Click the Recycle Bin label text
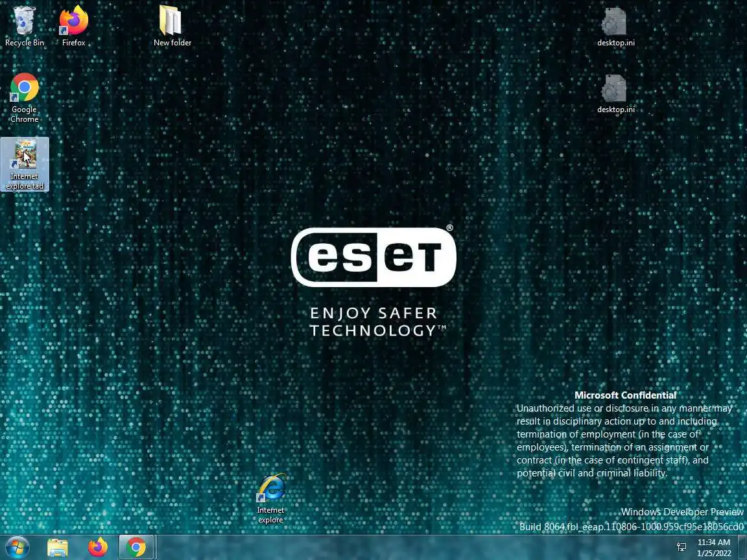Viewport: 747px width, 560px height. [x=24, y=43]
